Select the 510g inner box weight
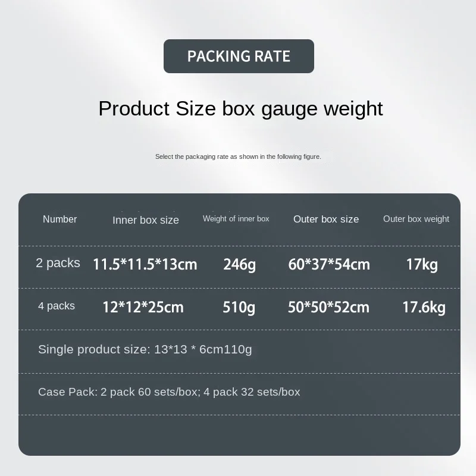476x476 pixels. pos(239,307)
